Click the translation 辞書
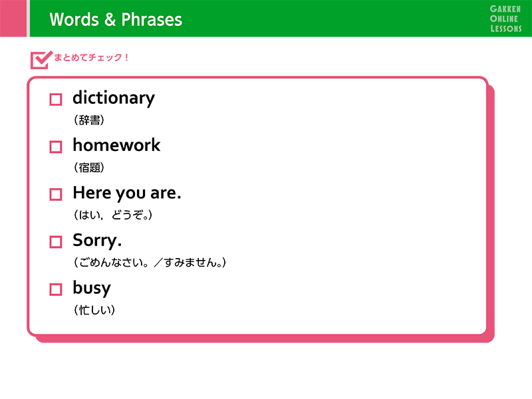 [x=89, y=120]
